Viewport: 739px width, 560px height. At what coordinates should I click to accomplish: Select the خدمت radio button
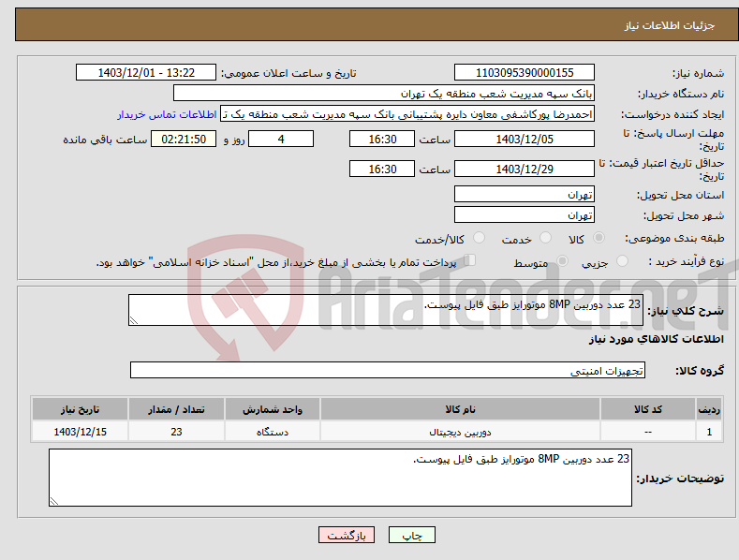[545, 238]
